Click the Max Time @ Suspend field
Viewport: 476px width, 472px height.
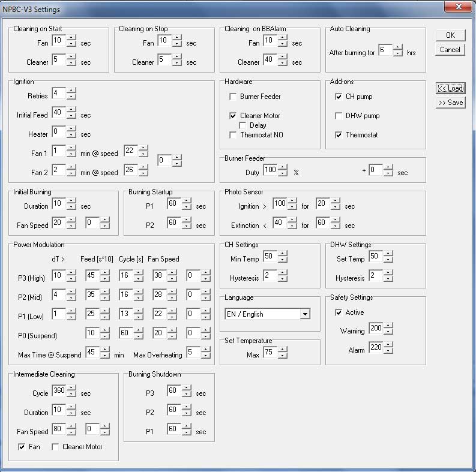tap(92, 352)
